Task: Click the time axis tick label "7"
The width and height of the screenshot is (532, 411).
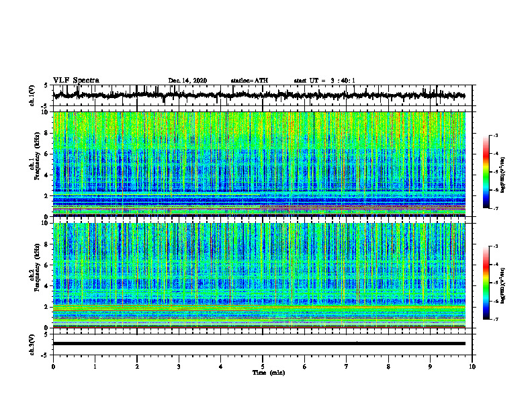Action: (x=347, y=367)
